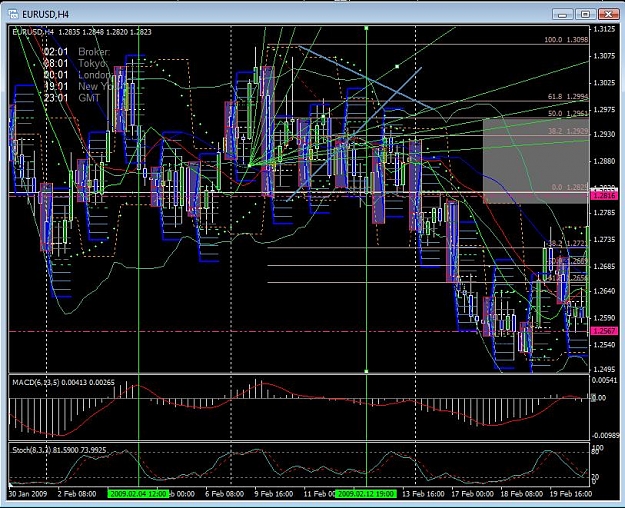625x508 pixels.
Task: Click the 1.3125 price scale value
Action: click(x=604, y=29)
